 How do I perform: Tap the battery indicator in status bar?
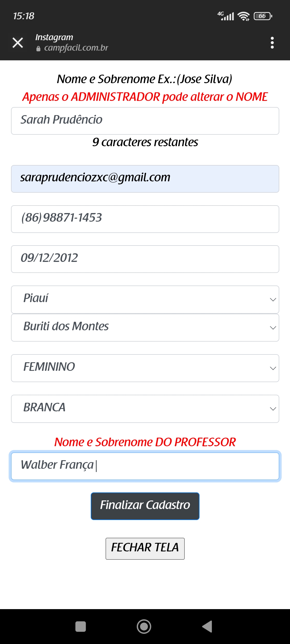point(263,16)
